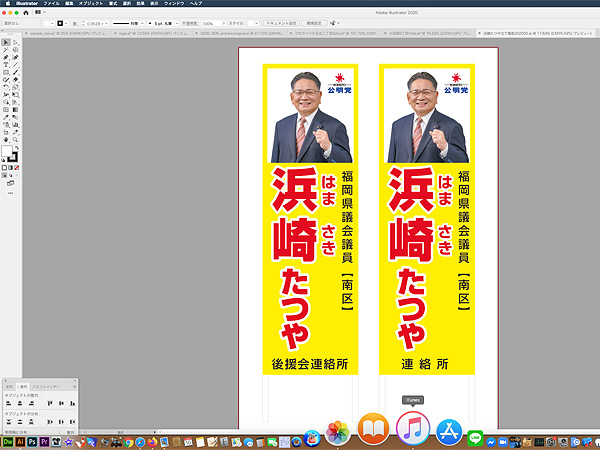
Task: Enable Draw Normal mode
Action: 5,175
